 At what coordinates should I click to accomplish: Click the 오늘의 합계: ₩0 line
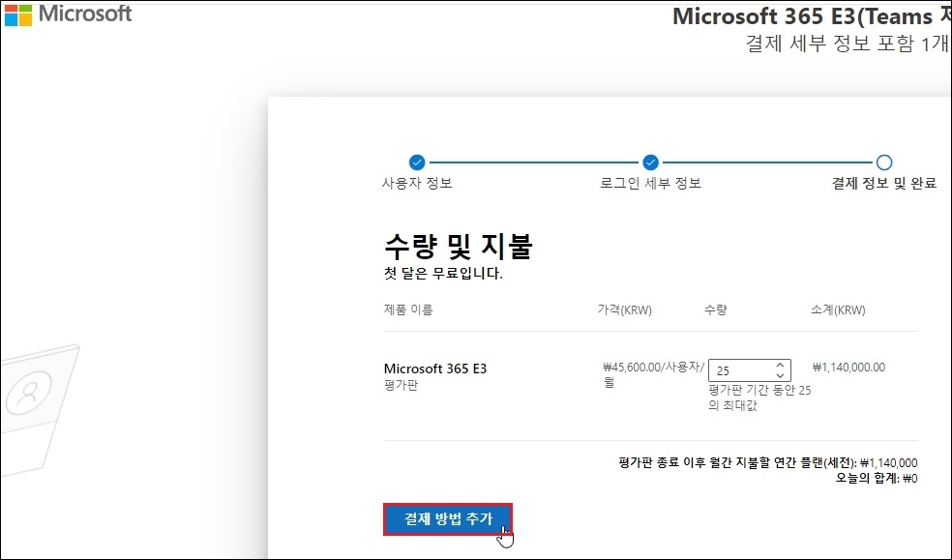point(877,478)
